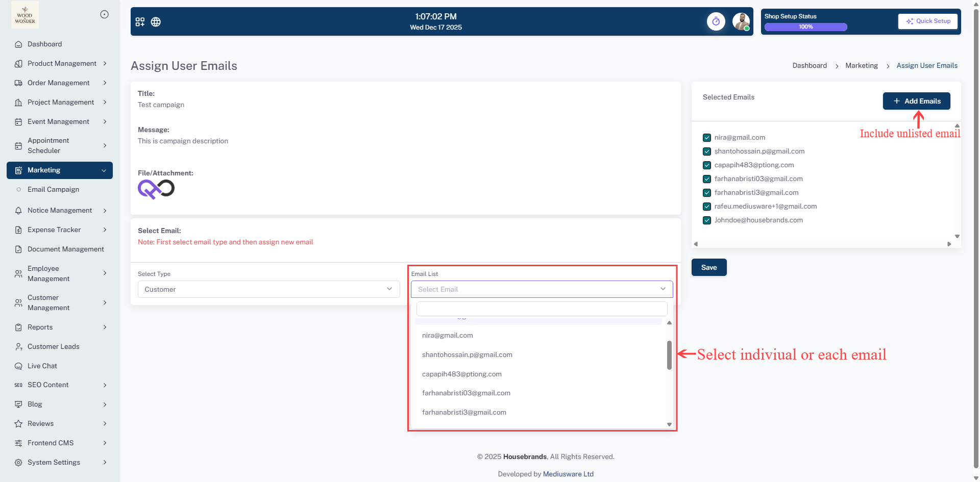Screen dimensions: 980x482
Task: Open Live Chat from the sidebar
Action: [42, 366]
